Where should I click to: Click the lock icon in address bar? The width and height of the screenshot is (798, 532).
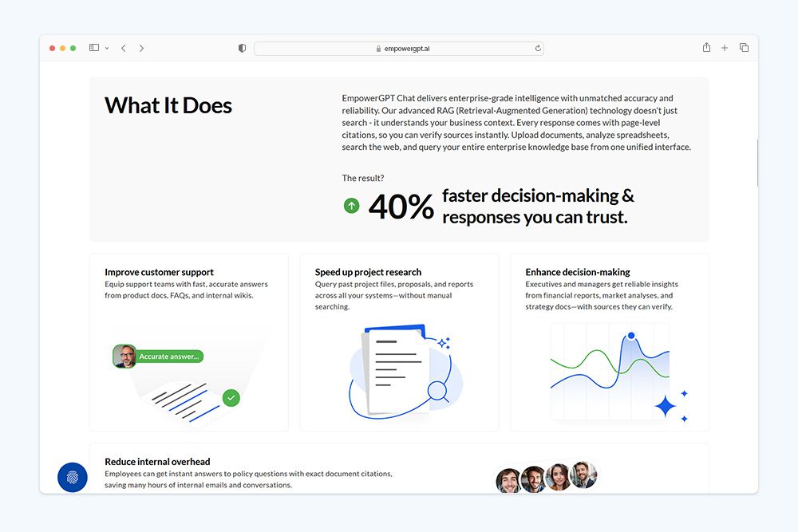(378, 49)
